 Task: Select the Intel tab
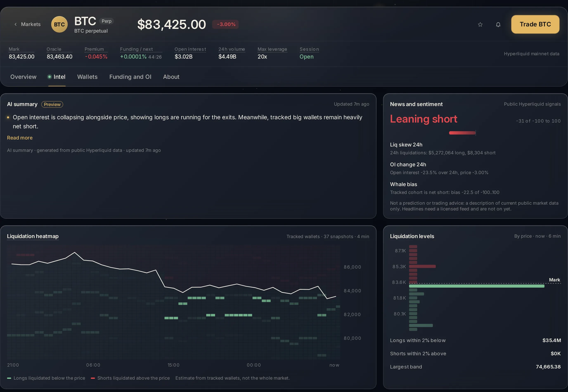[57, 77]
